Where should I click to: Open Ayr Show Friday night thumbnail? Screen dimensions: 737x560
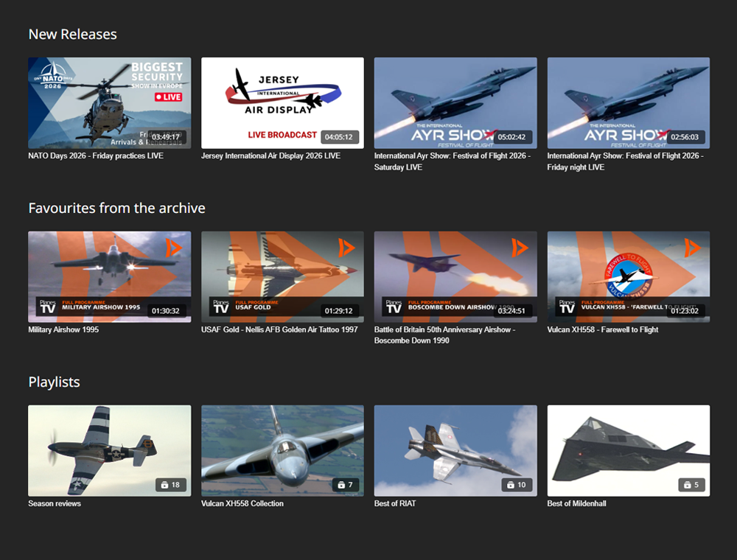[629, 103]
